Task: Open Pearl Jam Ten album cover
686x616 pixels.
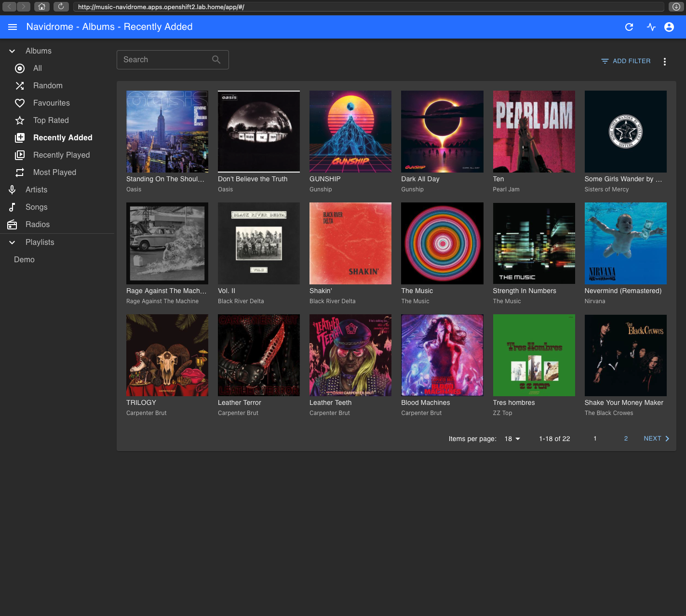Action: click(534, 132)
